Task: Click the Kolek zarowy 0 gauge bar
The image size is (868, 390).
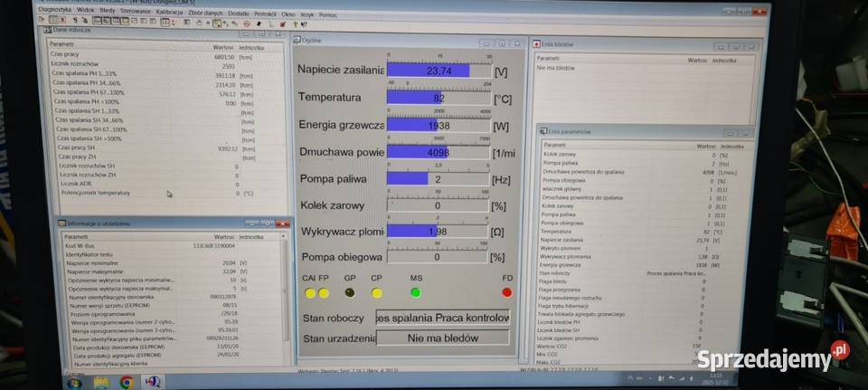Action: [x=438, y=205]
